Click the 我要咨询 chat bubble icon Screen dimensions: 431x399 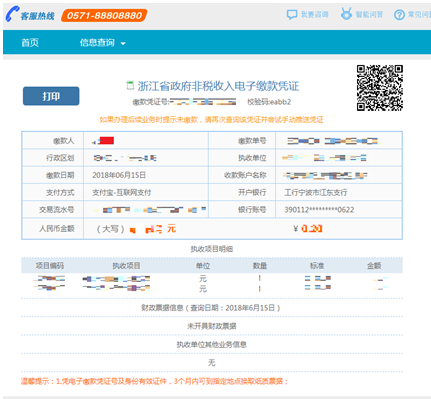[x=292, y=15]
